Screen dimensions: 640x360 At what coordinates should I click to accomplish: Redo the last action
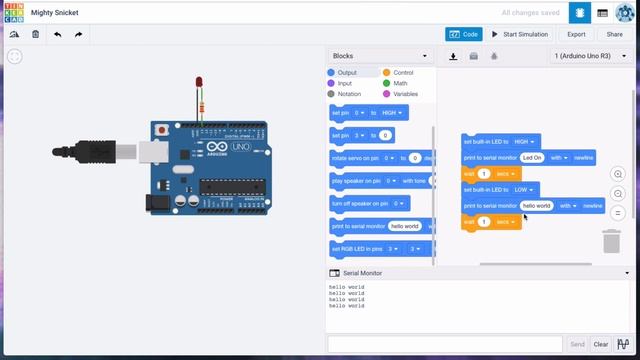pyautogui.click(x=78, y=34)
